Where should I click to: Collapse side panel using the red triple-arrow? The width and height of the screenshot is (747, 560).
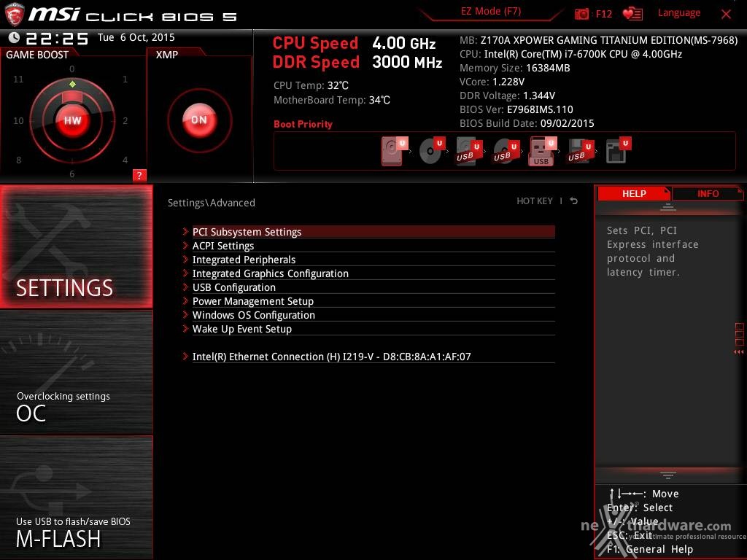click(x=738, y=352)
